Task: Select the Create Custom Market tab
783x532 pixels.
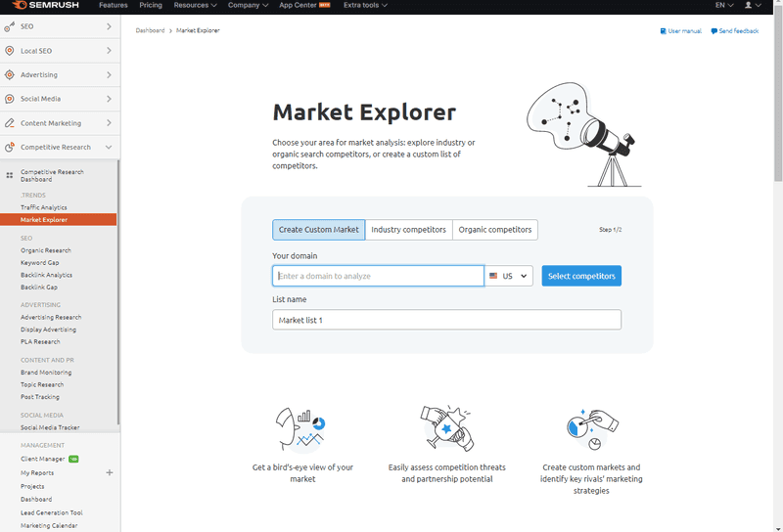Action: [319, 230]
